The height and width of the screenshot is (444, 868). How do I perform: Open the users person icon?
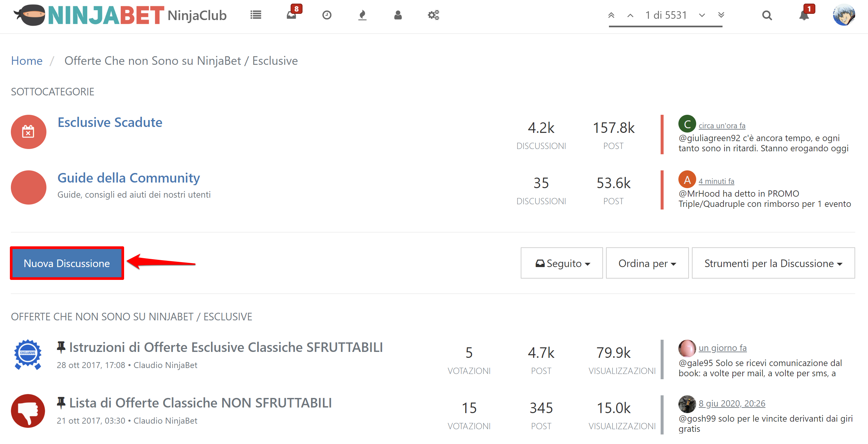click(x=398, y=15)
